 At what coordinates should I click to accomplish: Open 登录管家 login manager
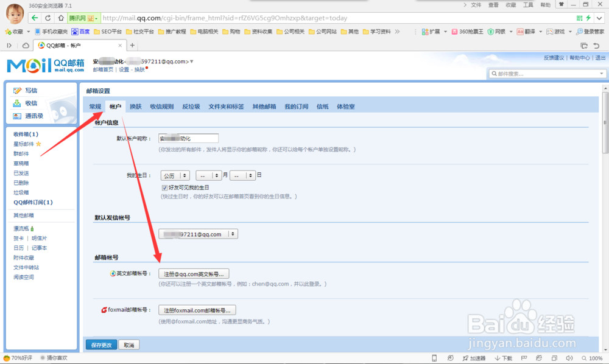click(590, 32)
